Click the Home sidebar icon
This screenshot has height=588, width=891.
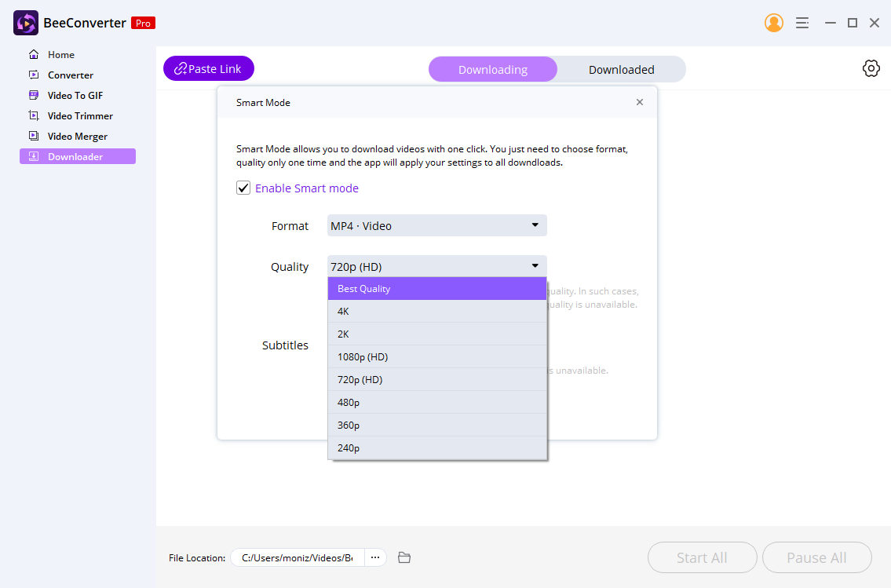tap(34, 55)
